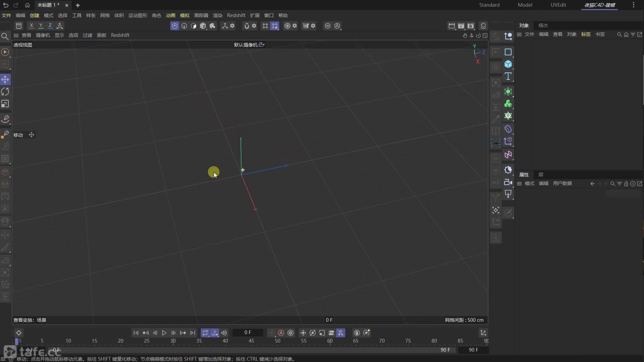Open the Effector gear icon

[508, 116]
